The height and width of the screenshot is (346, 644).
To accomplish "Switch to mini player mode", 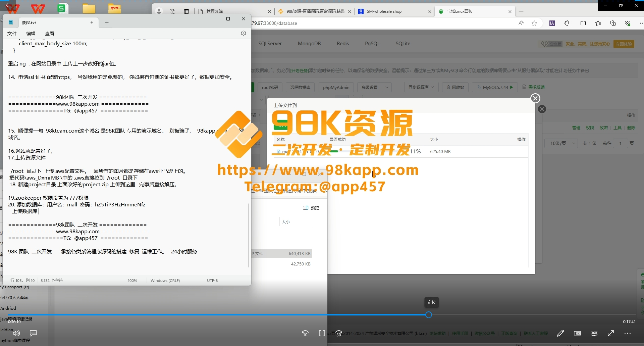I will click(577, 333).
